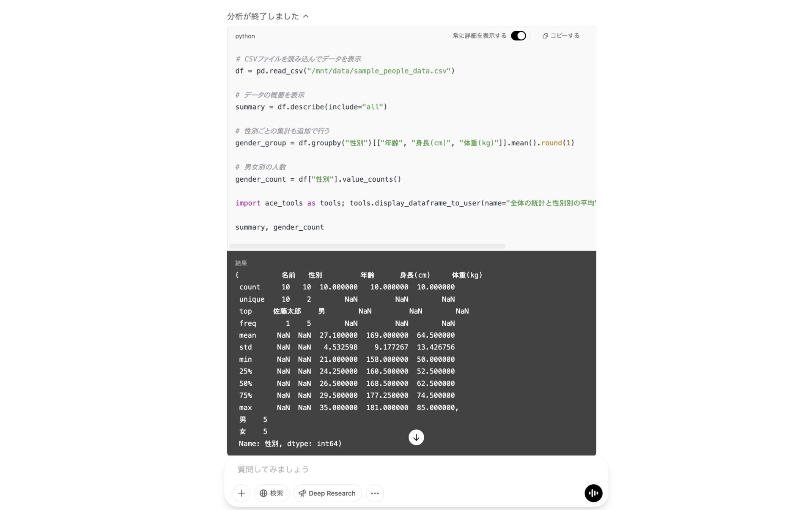Image resolution: width=812 pixels, height=510 pixels.
Task: Click the python language label
Action: tap(245, 36)
